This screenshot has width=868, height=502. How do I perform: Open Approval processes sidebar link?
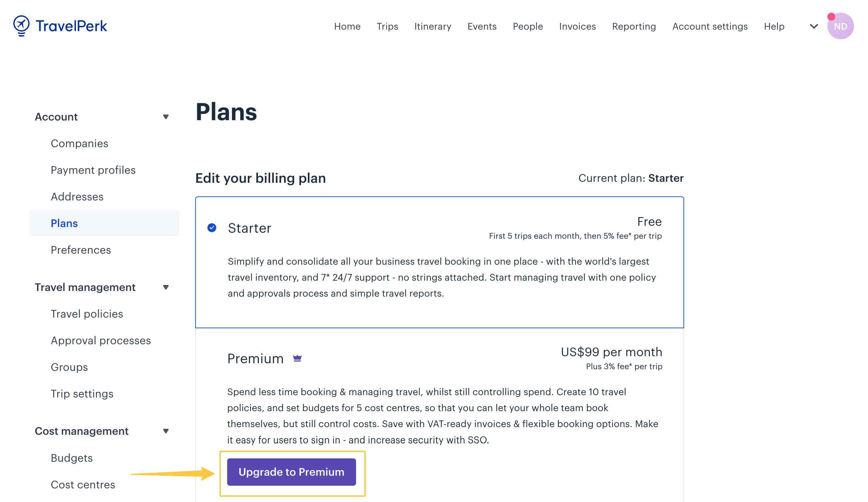(x=101, y=341)
